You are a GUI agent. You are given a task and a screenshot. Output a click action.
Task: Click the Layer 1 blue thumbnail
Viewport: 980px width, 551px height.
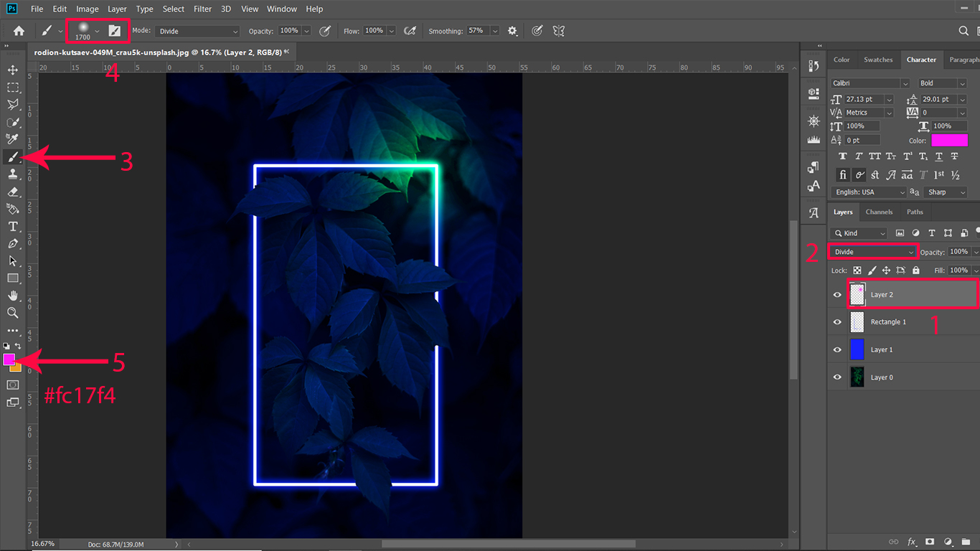pos(857,350)
